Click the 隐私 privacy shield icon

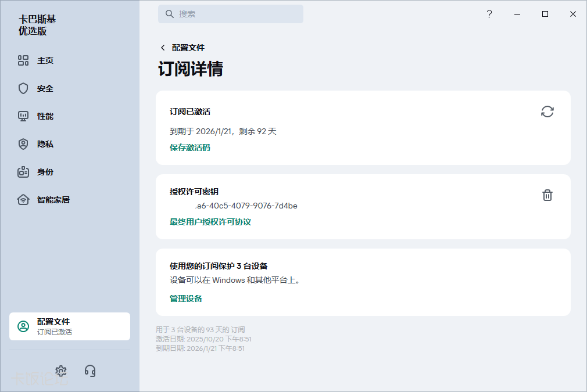[x=23, y=144]
